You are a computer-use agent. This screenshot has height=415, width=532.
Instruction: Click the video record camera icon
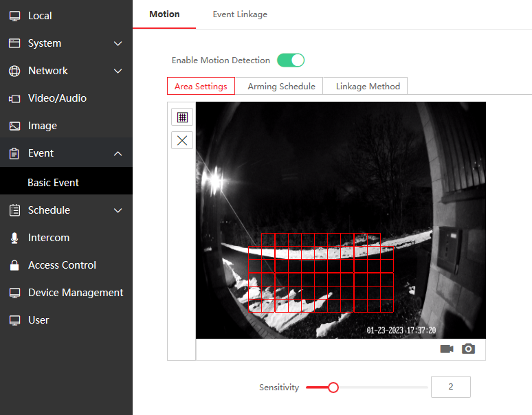pyautogui.click(x=447, y=349)
